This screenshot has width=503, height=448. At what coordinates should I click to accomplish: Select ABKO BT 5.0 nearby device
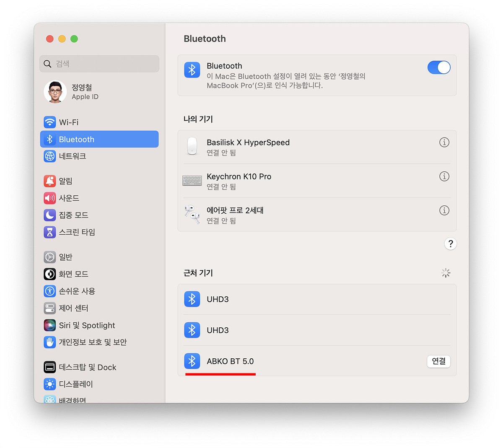[x=317, y=361]
